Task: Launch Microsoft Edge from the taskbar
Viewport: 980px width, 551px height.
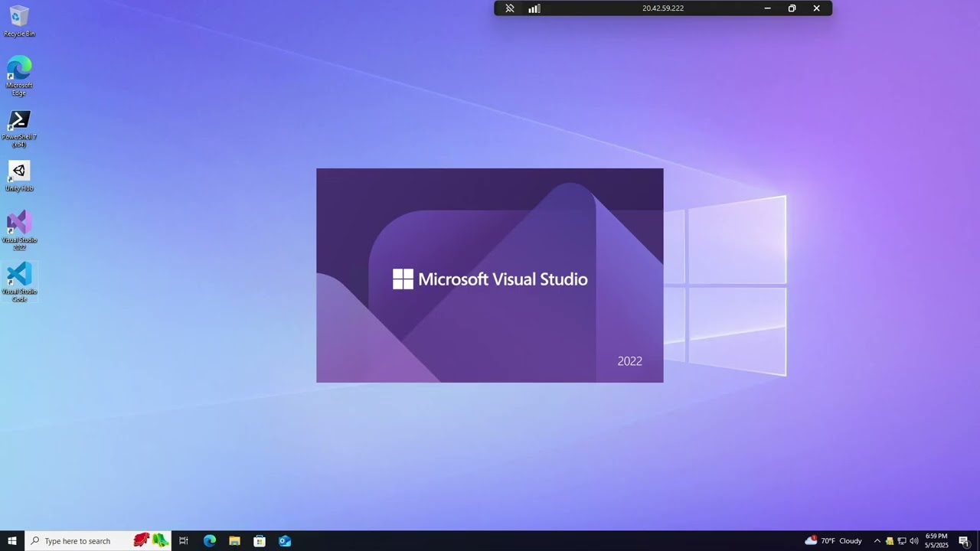Action: pos(210,541)
